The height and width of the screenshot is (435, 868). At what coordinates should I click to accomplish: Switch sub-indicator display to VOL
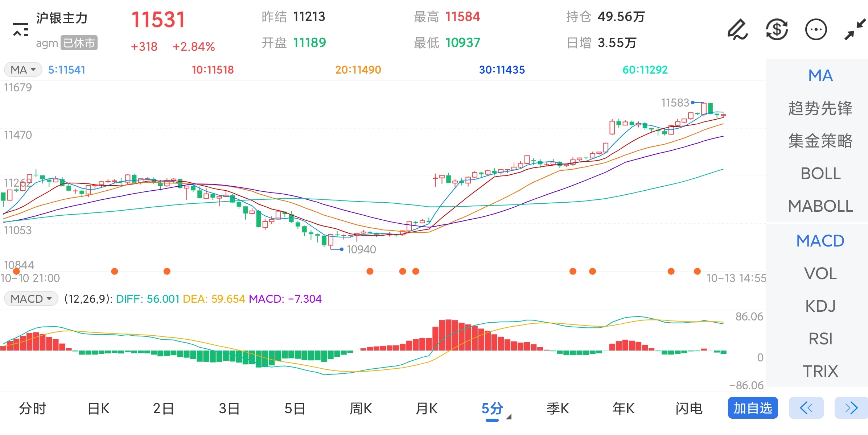point(820,274)
